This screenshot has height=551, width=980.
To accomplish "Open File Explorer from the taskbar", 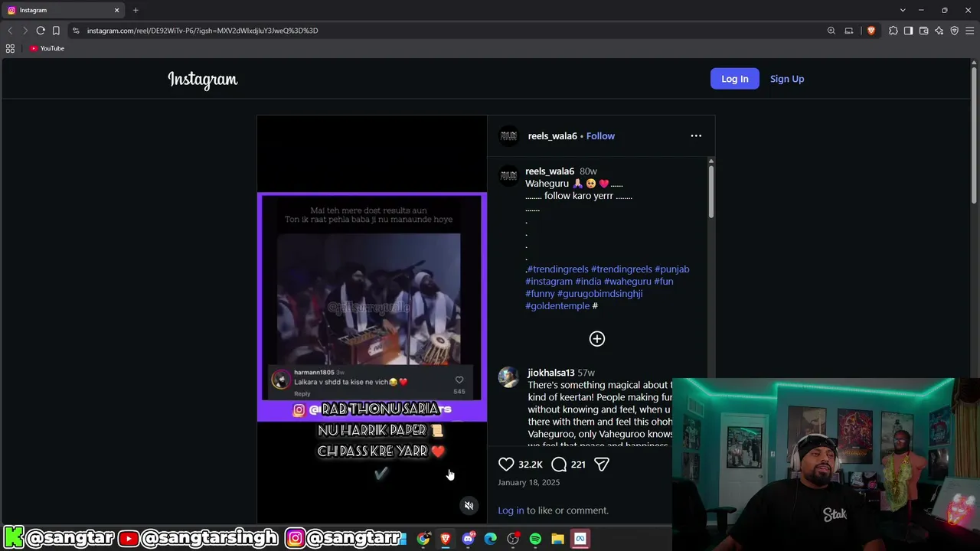I will click(x=558, y=539).
